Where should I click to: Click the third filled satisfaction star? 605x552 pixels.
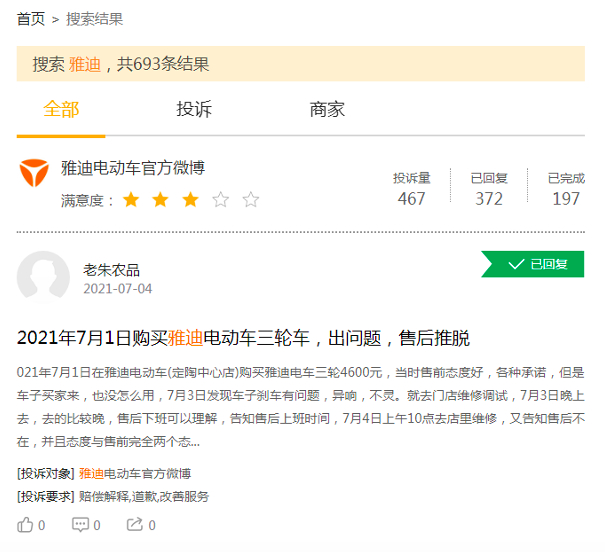coord(191,200)
